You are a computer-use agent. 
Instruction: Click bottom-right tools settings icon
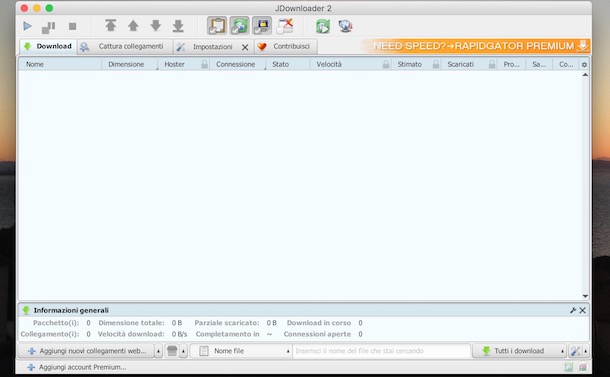click(575, 351)
